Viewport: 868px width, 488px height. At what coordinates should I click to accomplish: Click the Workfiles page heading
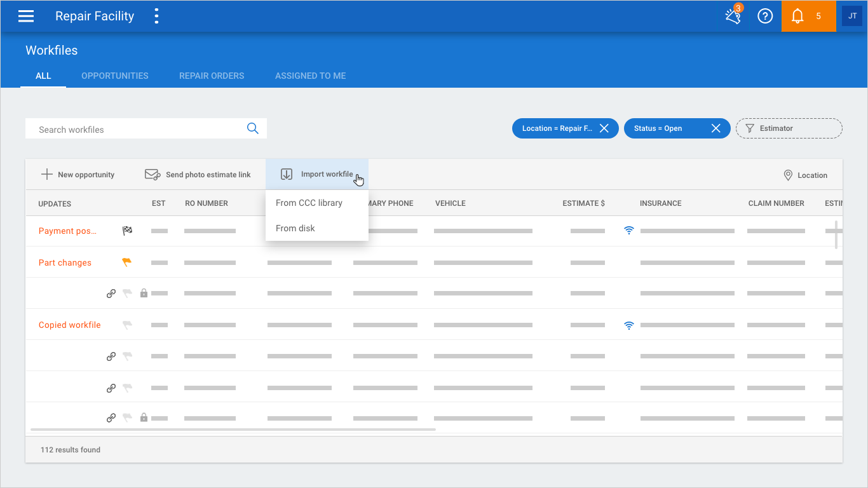(x=51, y=50)
